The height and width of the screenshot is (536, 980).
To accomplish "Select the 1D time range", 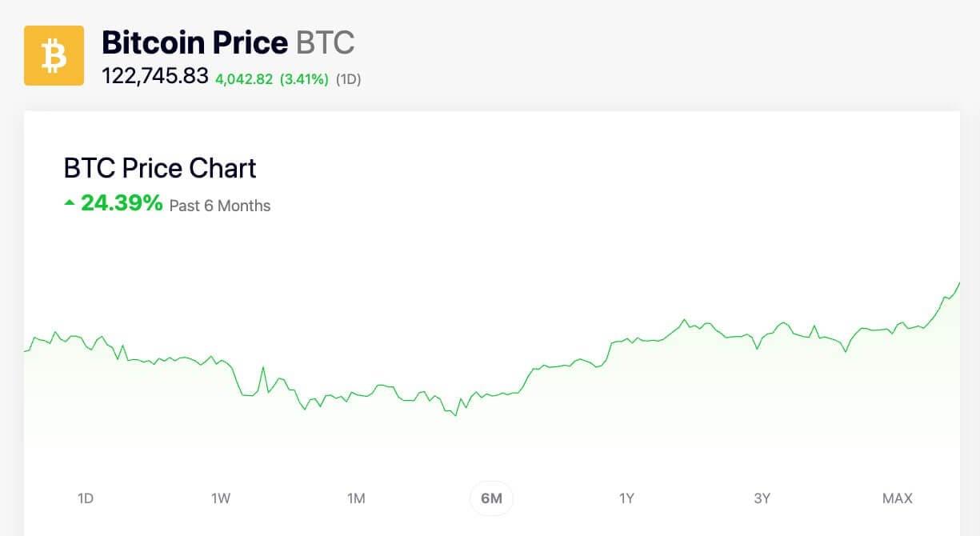I will click(86, 498).
